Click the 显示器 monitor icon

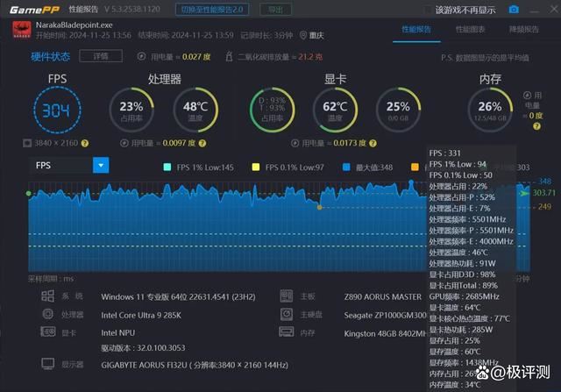point(48,364)
